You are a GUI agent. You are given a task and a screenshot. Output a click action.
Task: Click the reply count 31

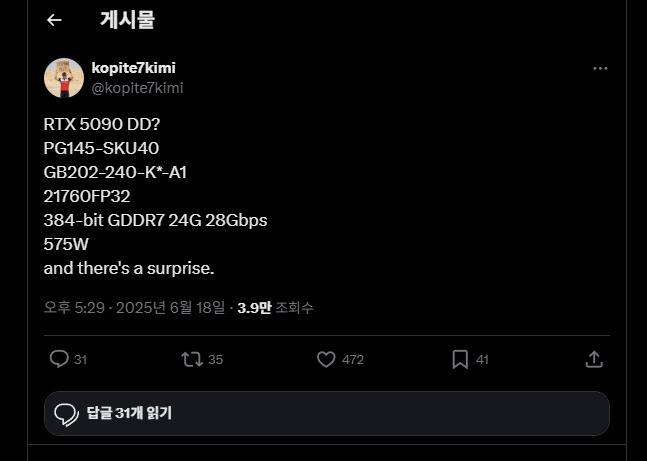pyautogui.click(x=81, y=360)
